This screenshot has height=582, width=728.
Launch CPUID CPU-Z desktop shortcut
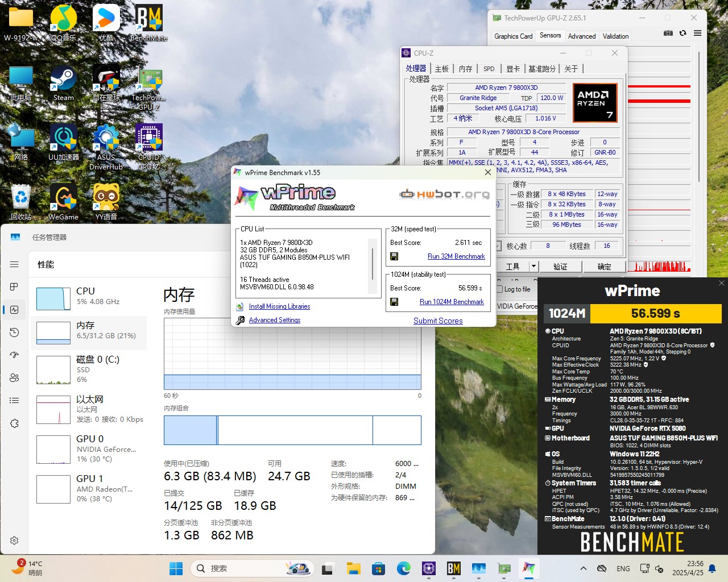149,147
